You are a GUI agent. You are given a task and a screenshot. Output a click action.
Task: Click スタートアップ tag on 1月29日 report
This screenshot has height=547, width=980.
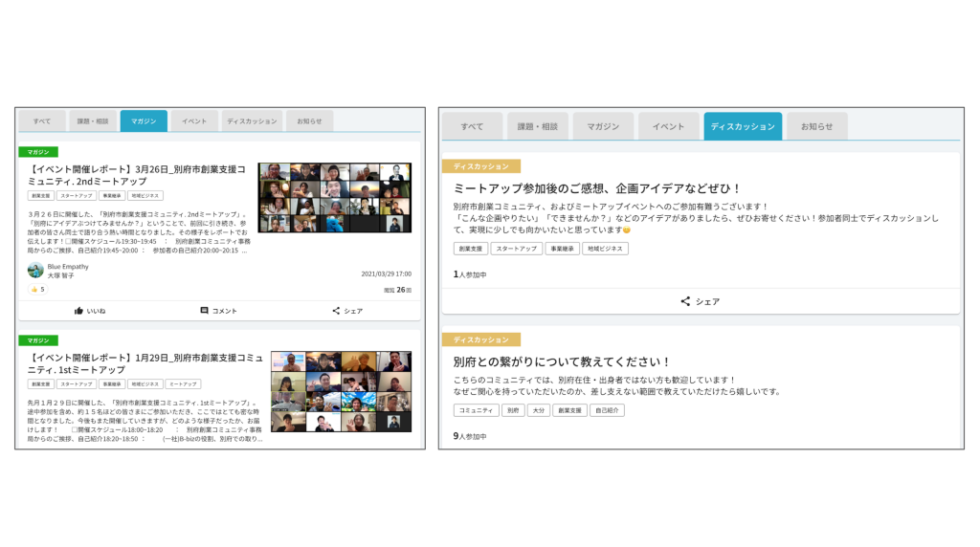(x=77, y=384)
